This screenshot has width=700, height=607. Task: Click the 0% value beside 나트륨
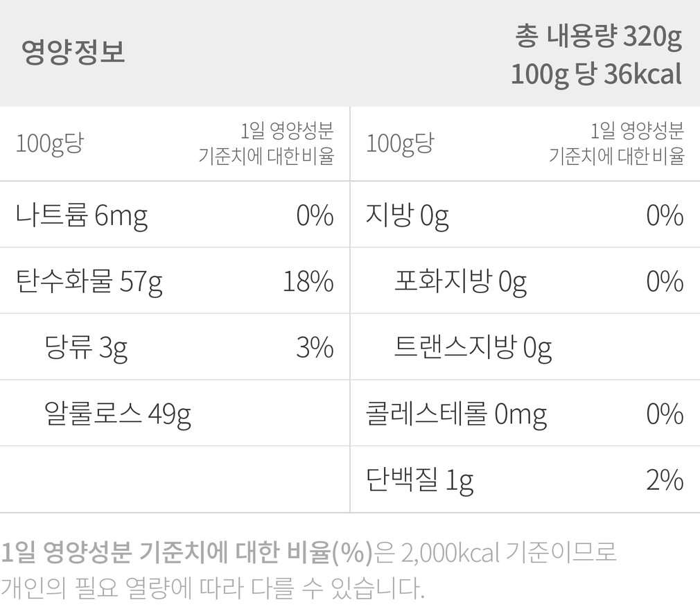click(x=315, y=217)
